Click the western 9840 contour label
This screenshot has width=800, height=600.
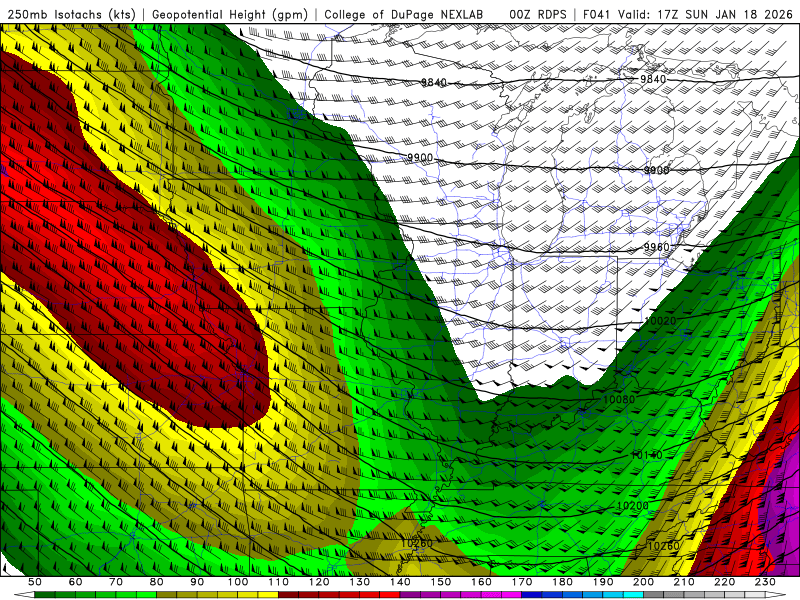(x=434, y=82)
